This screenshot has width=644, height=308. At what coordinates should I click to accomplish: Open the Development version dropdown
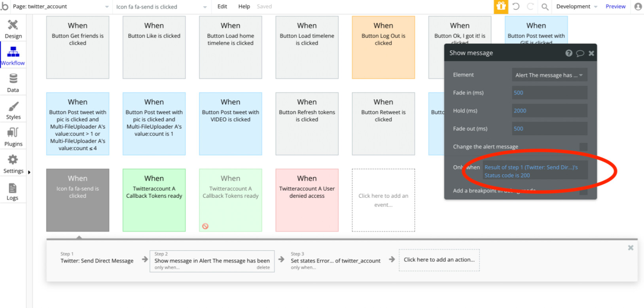click(576, 7)
